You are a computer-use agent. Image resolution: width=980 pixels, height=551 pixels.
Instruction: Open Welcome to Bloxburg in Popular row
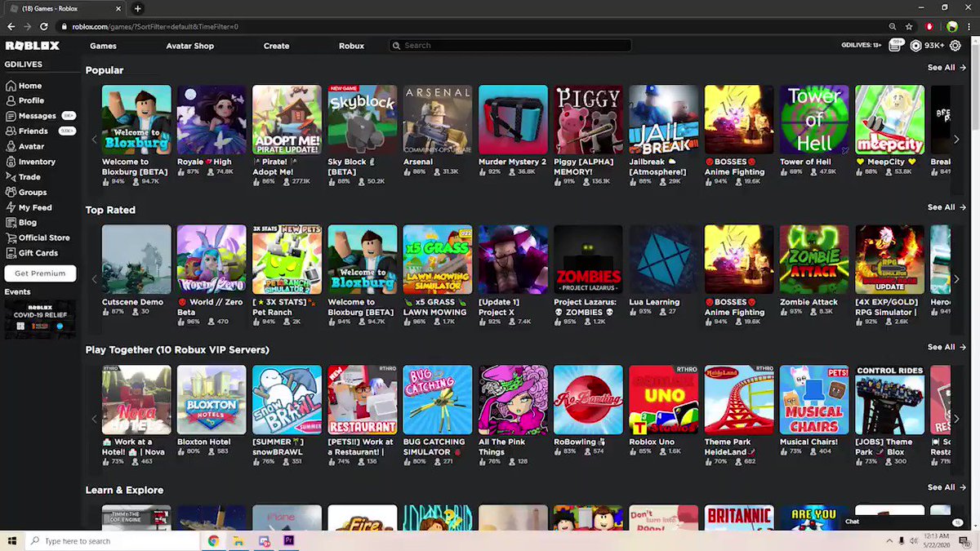click(x=136, y=120)
